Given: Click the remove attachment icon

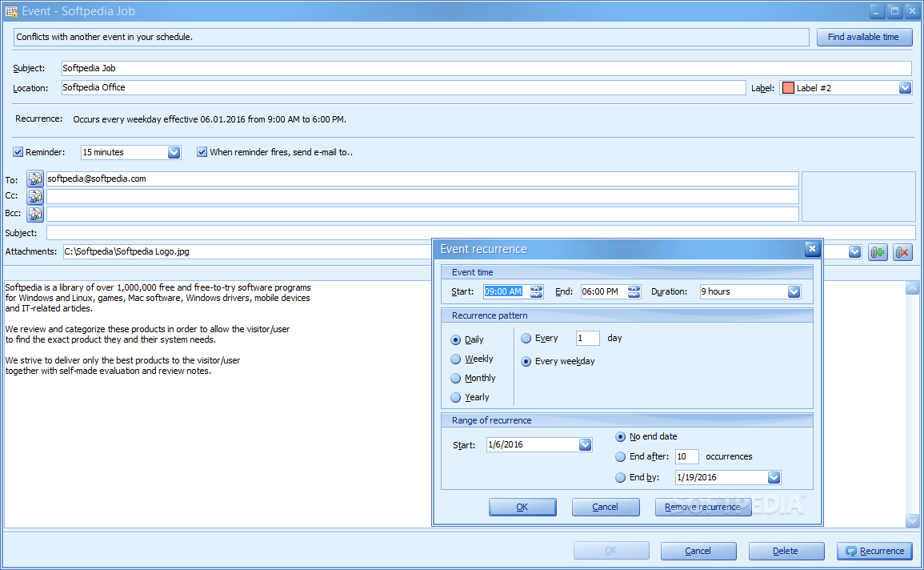Looking at the screenshot, I should click(902, 252).
